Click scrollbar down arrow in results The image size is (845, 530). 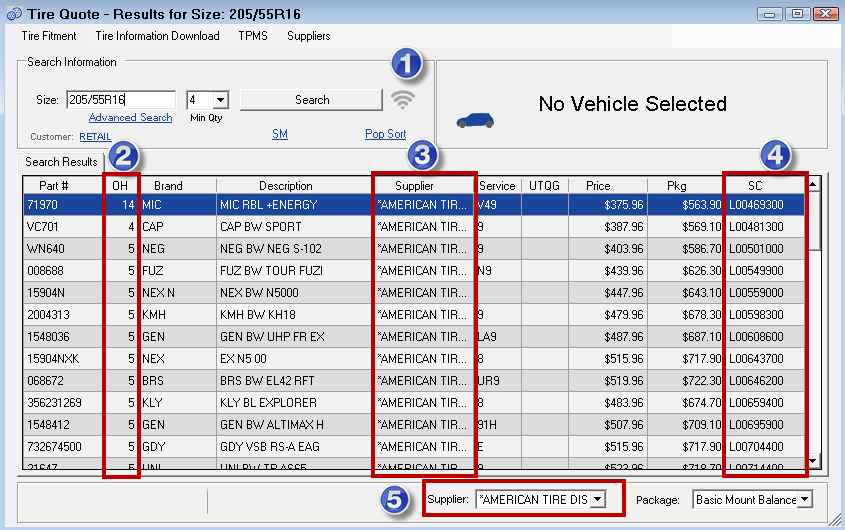tap(813, 461)
